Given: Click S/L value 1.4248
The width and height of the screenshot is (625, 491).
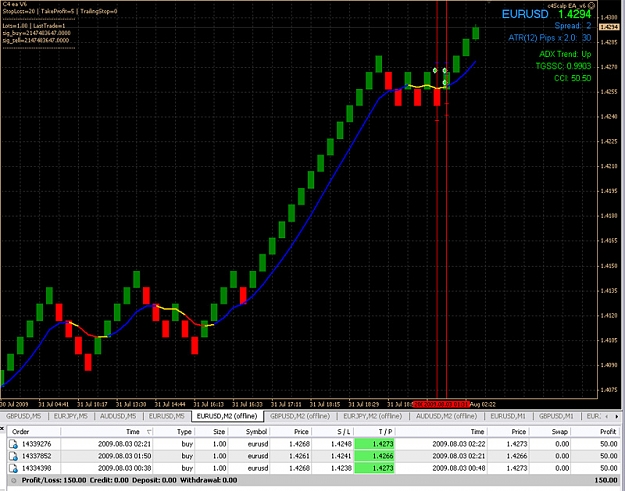Looking at the screenshot, I should click(x=341, y=444).
